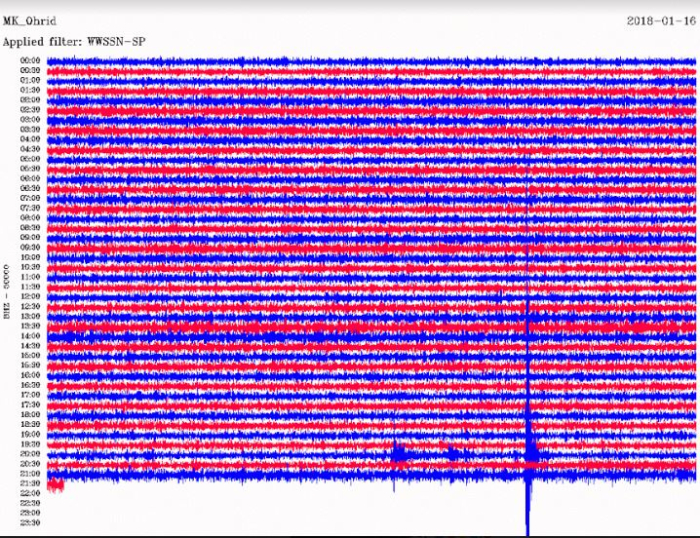Select the 12:00 time label
This screenshot has width=700, height=538.
pyautogui.click(x=30, y=296)
